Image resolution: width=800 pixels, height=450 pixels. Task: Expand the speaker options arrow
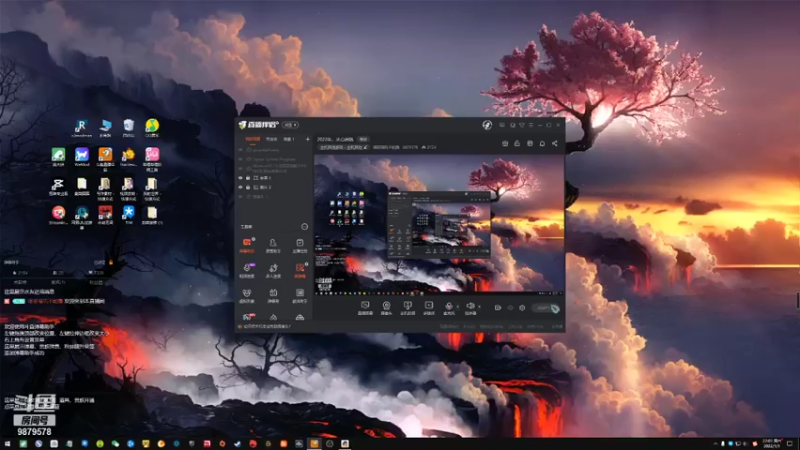pos(479,307)
